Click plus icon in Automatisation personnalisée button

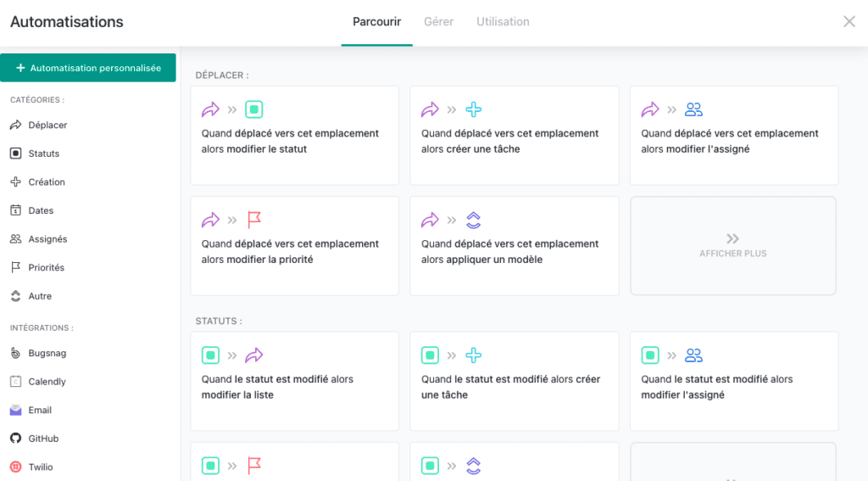[x=20, y=68]
